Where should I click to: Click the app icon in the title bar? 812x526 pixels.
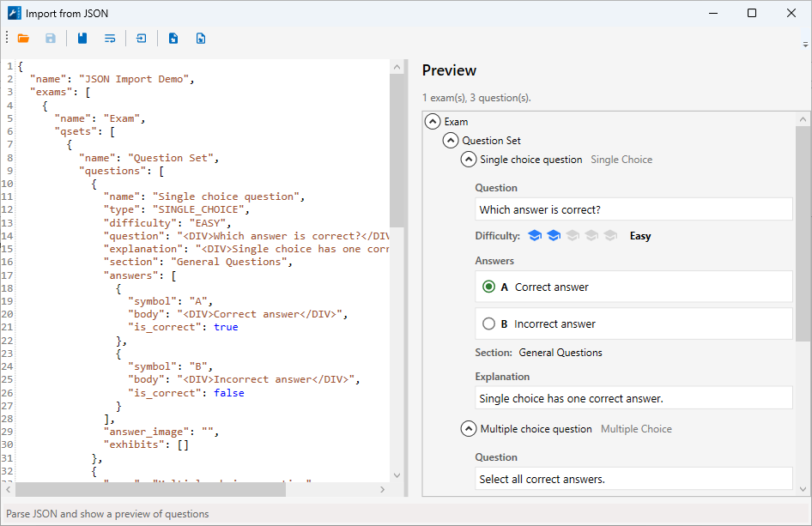(15, 13)
